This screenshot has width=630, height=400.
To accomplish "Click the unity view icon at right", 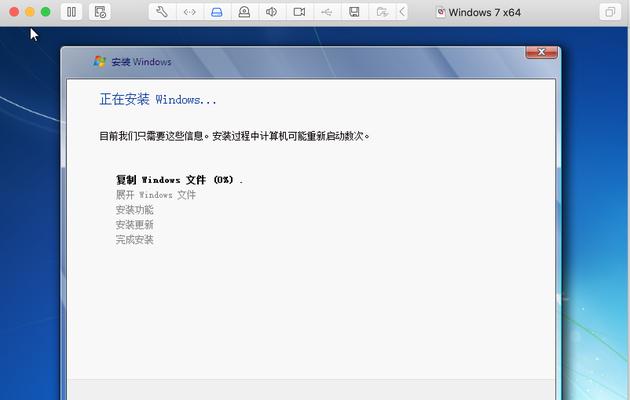I will coord(610,12).
